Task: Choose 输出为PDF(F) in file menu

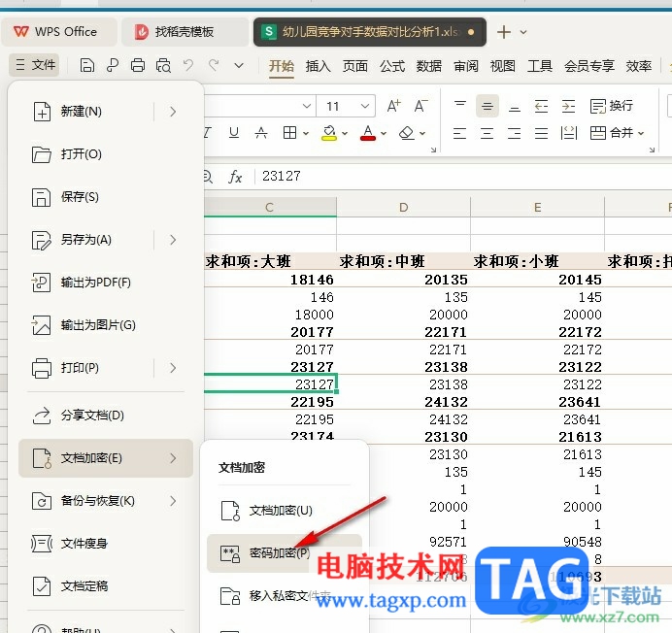Action: 106,283
